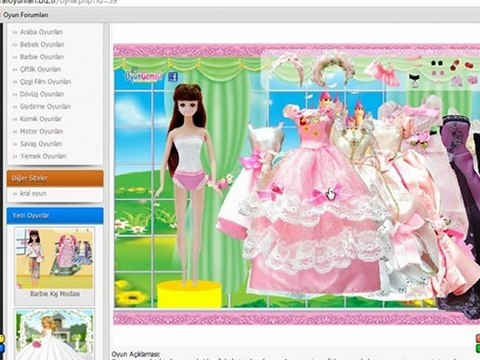
Task: Open the Çiftlik Oyunları link
Action: tap(40, 69)
